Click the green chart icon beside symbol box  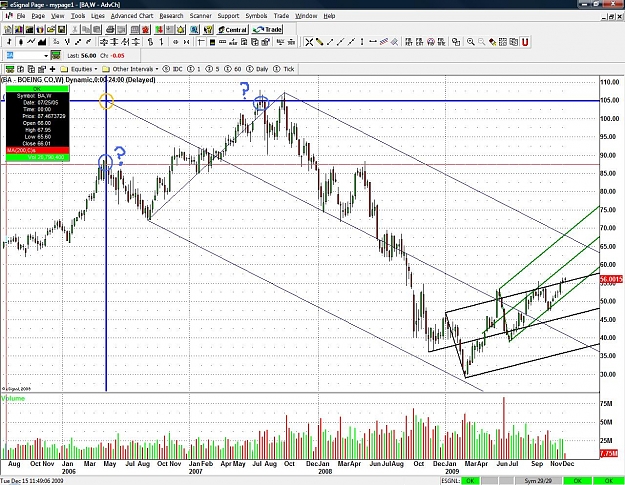point(56,55)
